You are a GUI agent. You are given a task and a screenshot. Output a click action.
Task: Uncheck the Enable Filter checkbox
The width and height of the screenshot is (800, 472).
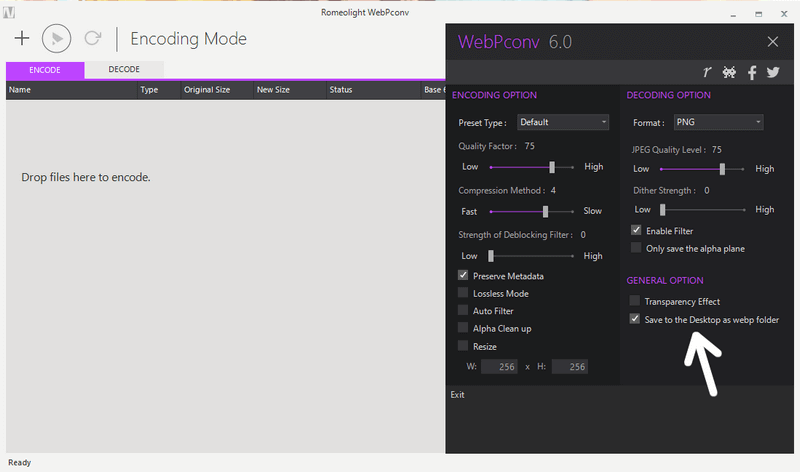(x=636, y=230)
